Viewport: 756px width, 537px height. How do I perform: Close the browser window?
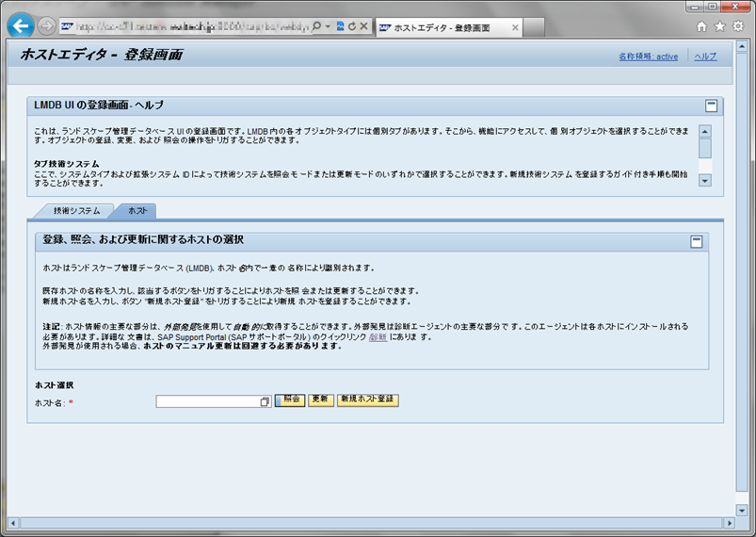(735, 7)
